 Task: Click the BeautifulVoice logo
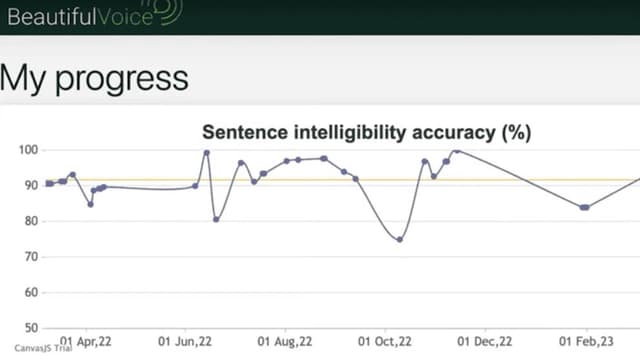coord(95,14)
